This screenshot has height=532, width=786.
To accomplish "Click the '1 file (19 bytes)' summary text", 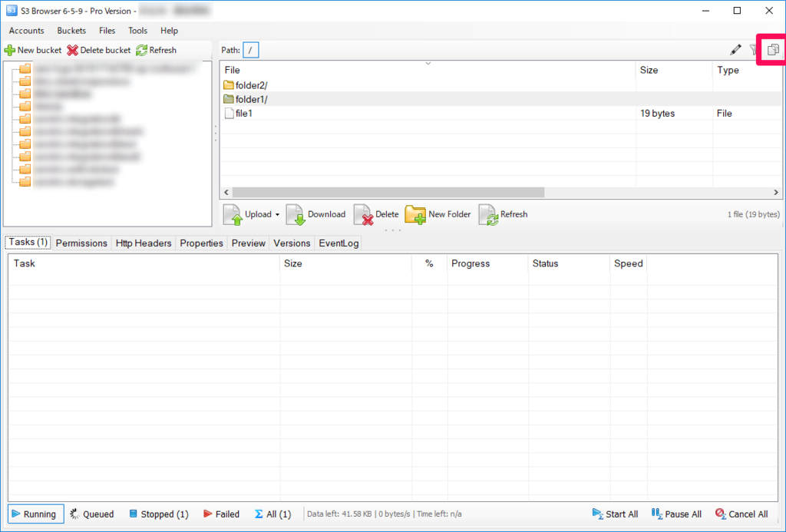I will [754, 215].
